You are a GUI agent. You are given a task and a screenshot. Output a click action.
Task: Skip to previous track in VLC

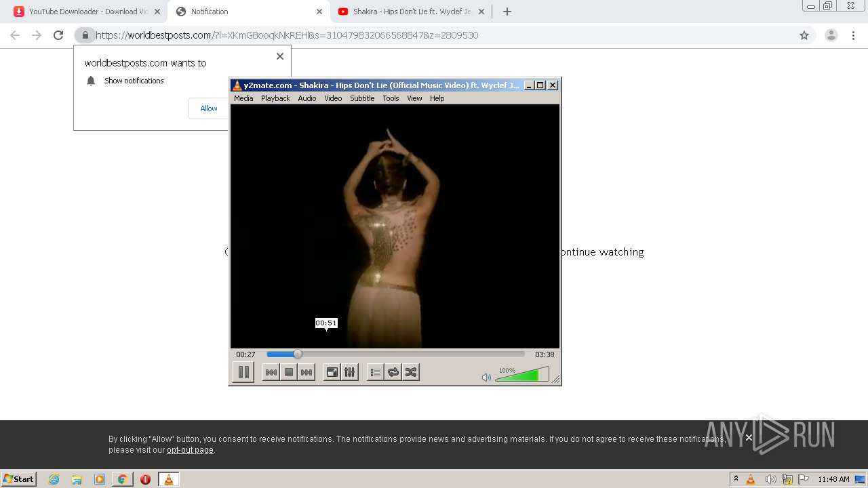point(271,372)
